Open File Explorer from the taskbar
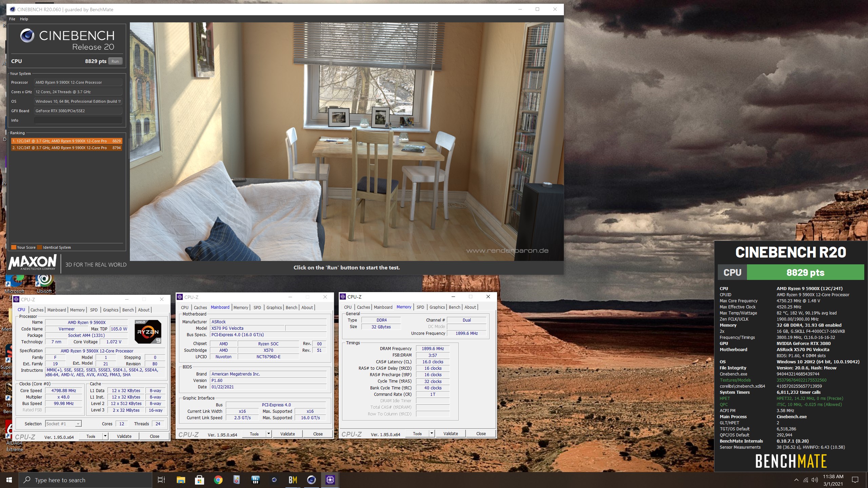The width and height of the screenshot is (868, 488). [x=181, y=480]
